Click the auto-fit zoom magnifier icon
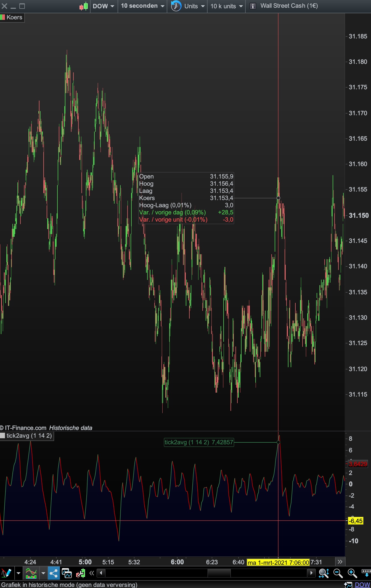This screenshot has height=588, width=371. click(324, 573)
